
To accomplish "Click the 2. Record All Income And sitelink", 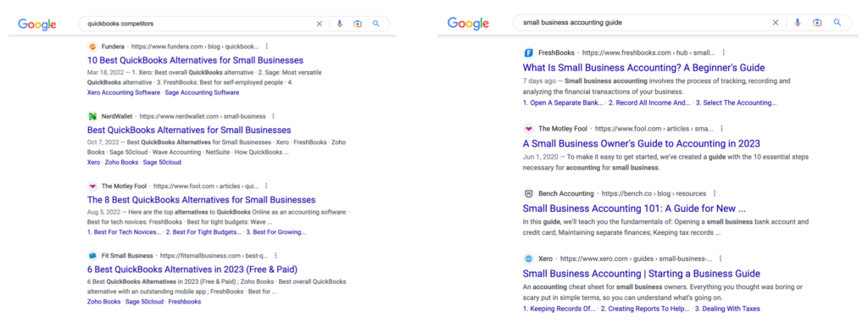I will click(x=650, y=103).
